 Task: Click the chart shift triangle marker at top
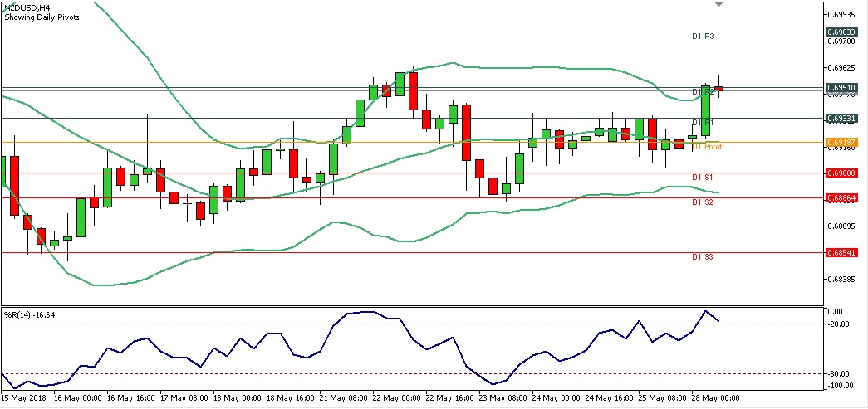(719, 4)
